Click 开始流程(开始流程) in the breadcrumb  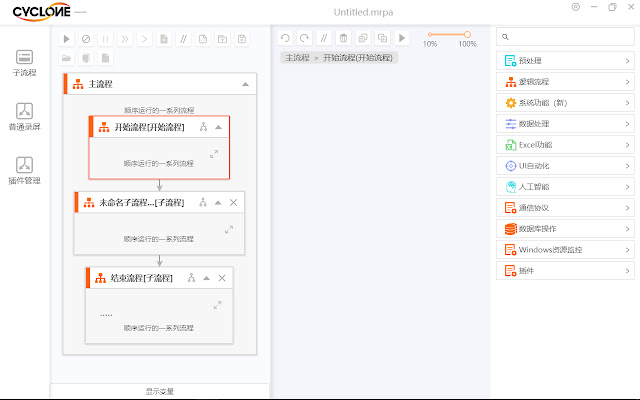pos(358,58)
